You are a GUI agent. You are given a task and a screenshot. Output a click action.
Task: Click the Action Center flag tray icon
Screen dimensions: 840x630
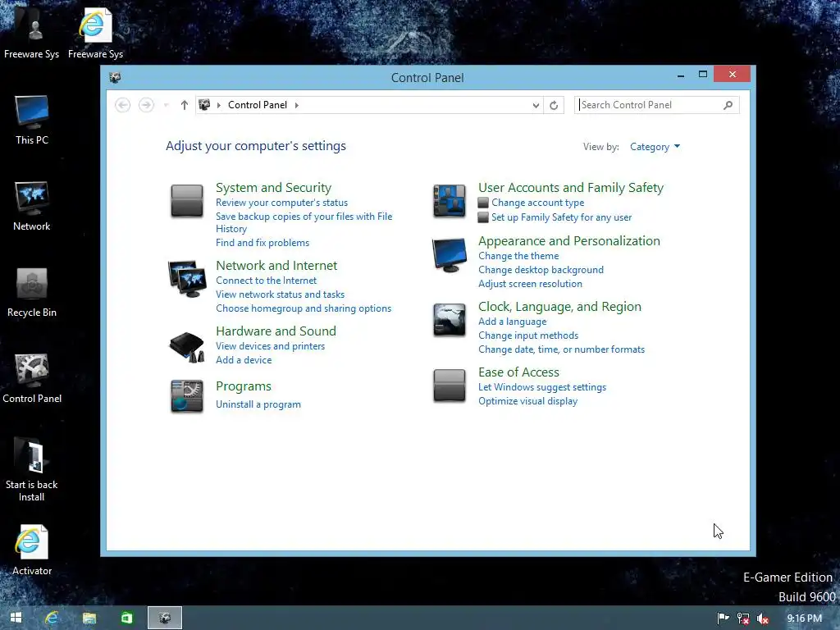pos(723,619)
